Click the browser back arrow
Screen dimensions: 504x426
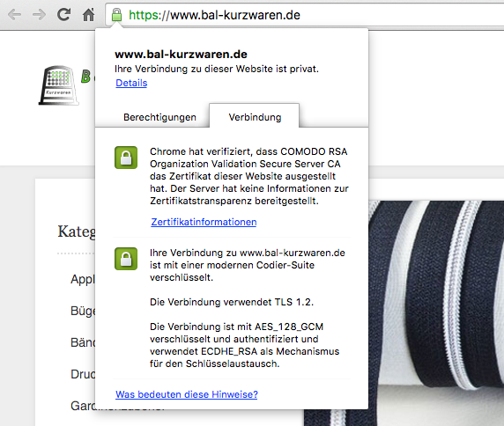pyautogui.click(x=15, y=15)
